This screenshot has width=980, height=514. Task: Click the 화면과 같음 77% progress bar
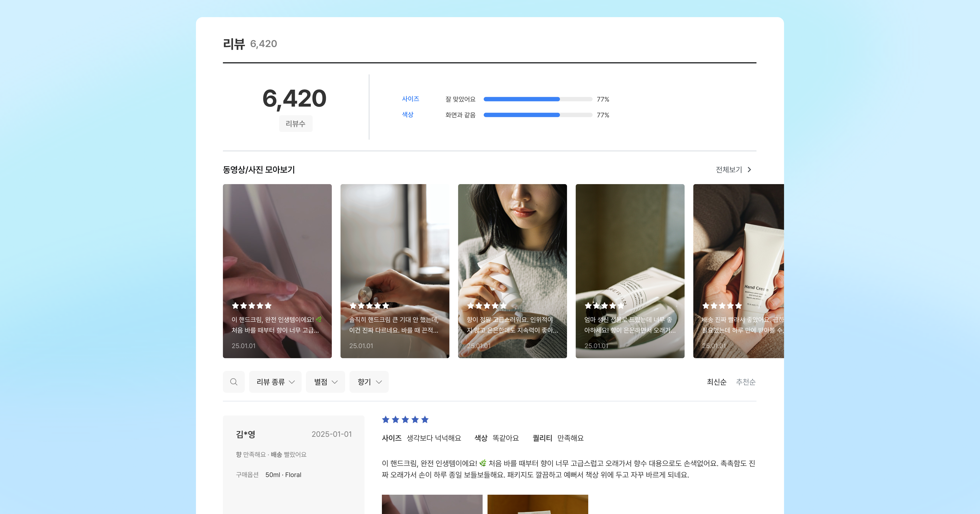click(538, 115)
